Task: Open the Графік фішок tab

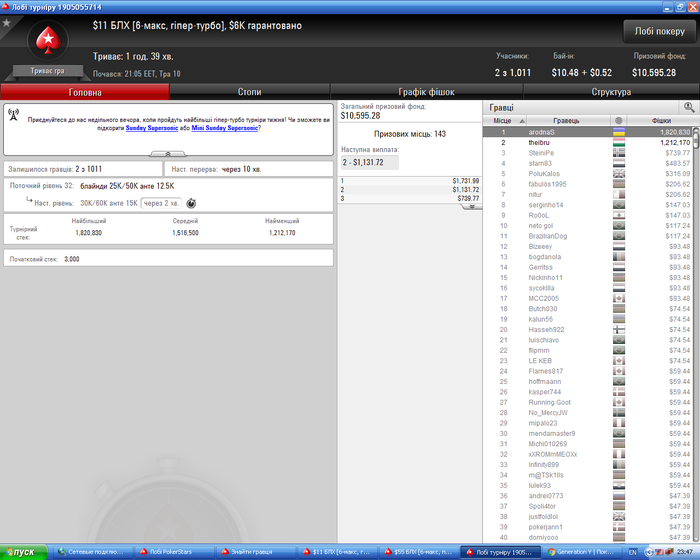Action: coord(426,92)
